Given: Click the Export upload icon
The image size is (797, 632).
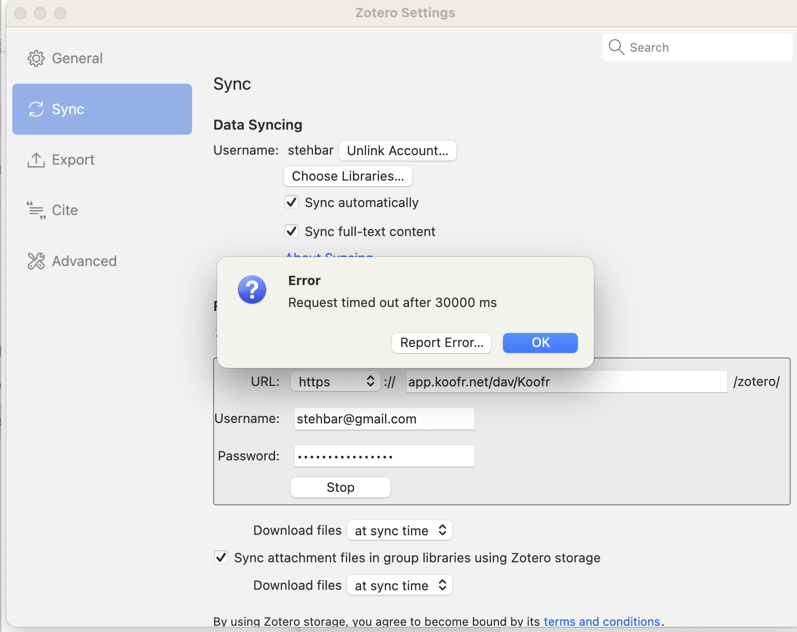Looking at the screenshot, I should 36,160.
